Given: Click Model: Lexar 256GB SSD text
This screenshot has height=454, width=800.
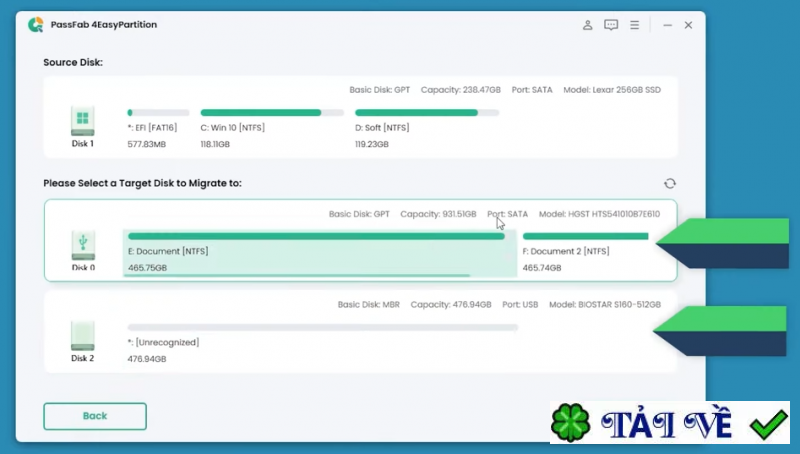Looking at the screenshot, I should [612, 90].
